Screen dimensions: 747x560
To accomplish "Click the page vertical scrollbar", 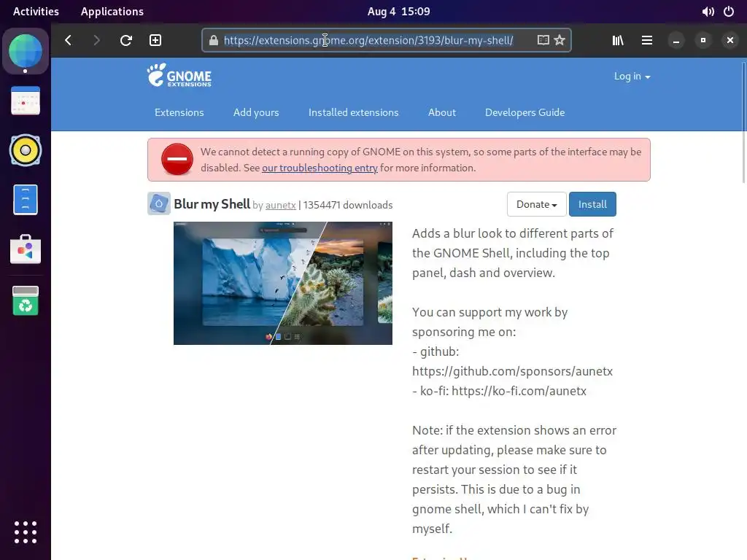I will click(x=743, y=122).
